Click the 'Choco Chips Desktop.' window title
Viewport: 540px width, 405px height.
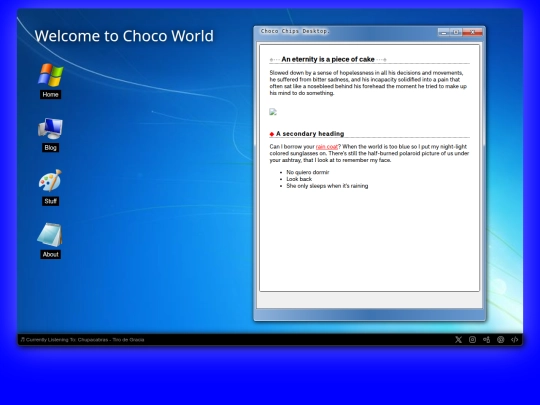[x=295, y=31]
